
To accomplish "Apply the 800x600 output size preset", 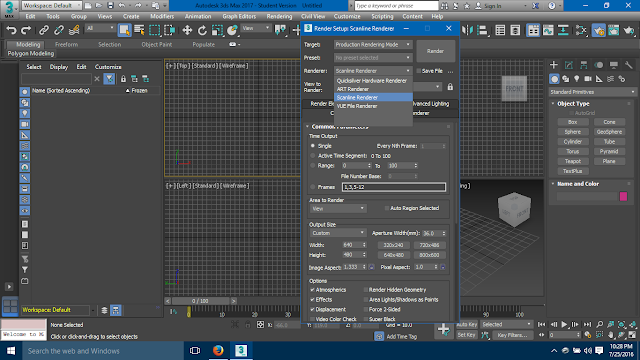I will pos(429,255).
